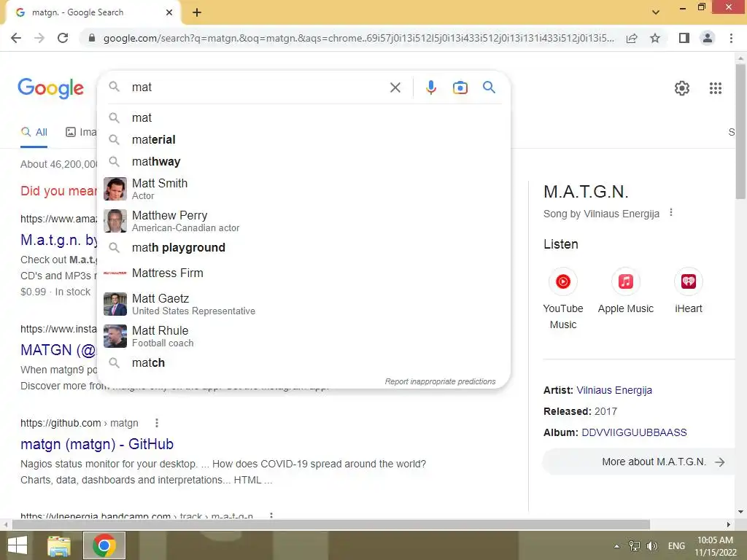Open the clock showing 10:05 AM
The height and width of the screenshot is (560, 747).
[x=715, y=545]
